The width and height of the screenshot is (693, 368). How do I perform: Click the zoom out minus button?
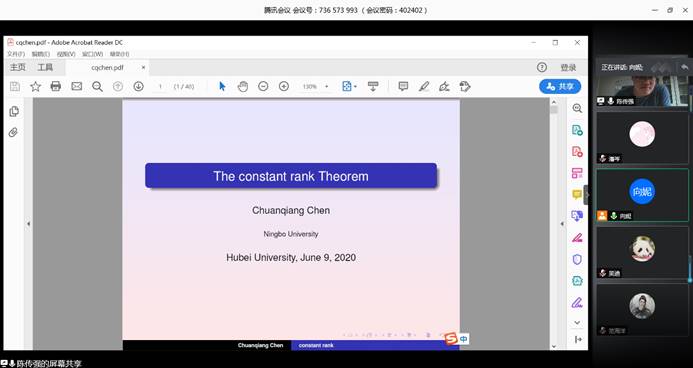point(263,87)
